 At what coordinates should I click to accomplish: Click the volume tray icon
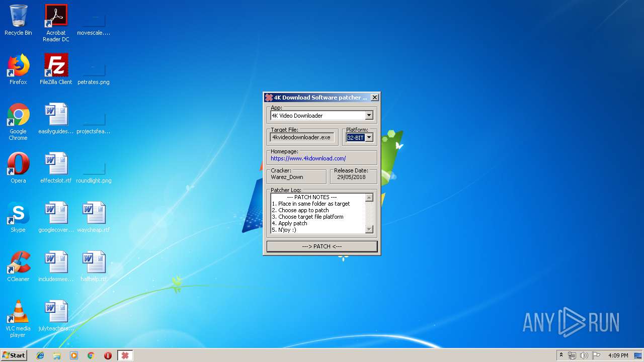584,355
